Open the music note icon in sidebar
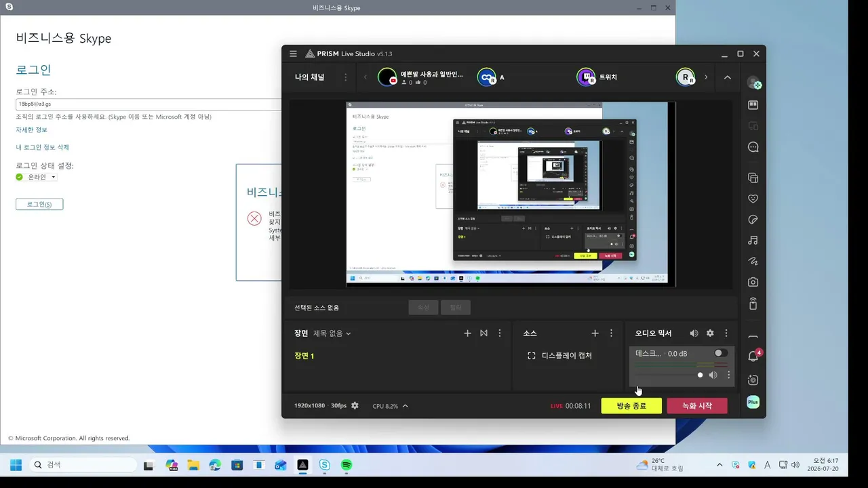868x488 pixels. [753, 241]
